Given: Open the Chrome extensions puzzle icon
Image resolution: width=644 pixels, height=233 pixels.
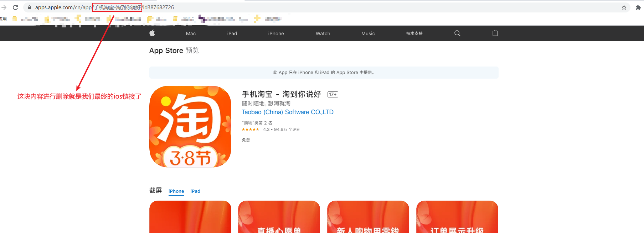Looking at the screenshot, I should (638, 7).
